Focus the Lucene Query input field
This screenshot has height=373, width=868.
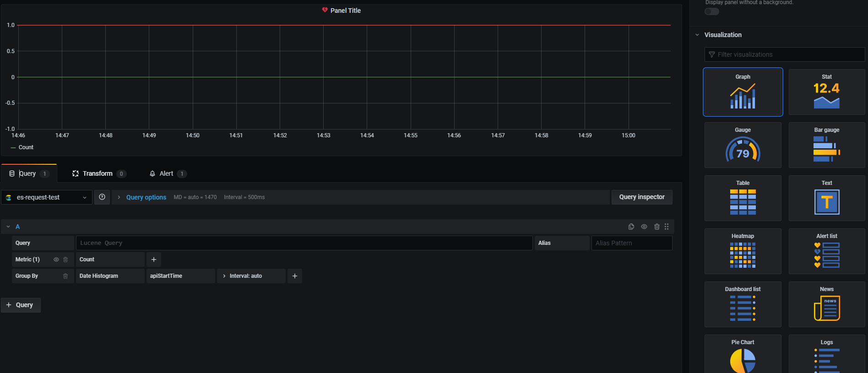[304, 243]
